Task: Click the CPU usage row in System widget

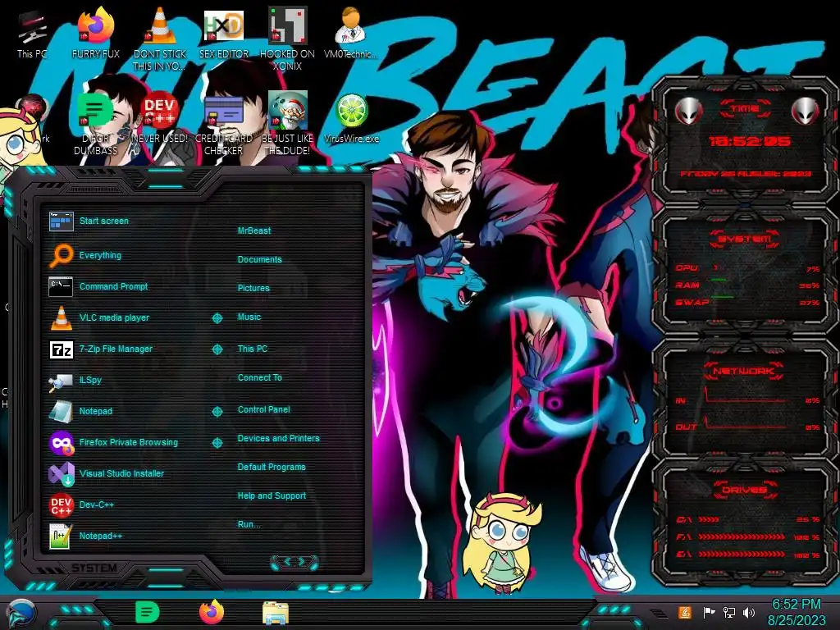Action: (x=746, y=268)
